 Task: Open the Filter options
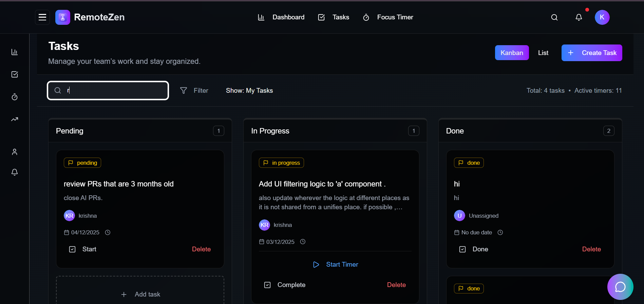194,90
